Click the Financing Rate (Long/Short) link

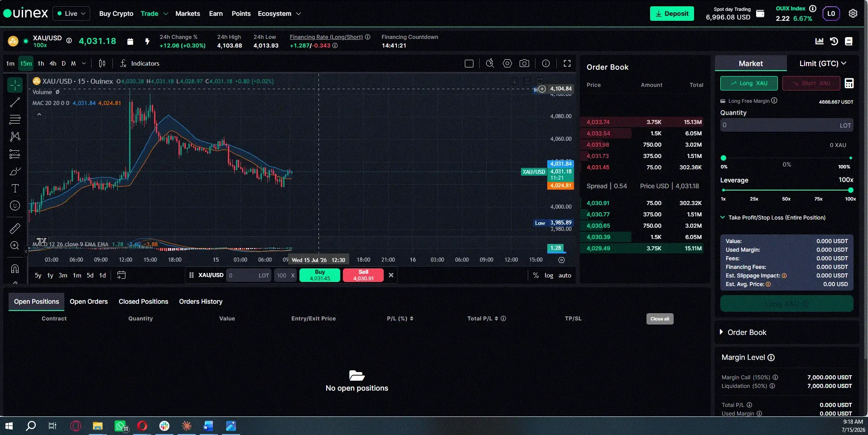[326, 37]
